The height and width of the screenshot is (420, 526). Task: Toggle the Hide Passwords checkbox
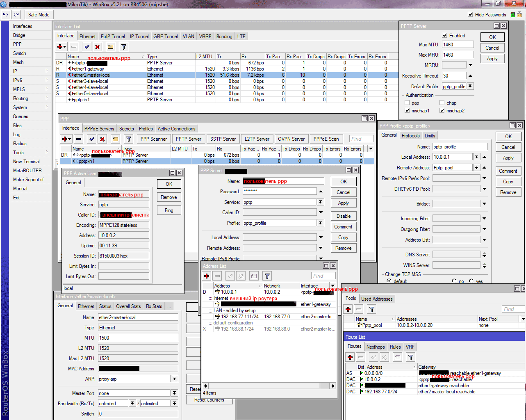pos(470,14)
